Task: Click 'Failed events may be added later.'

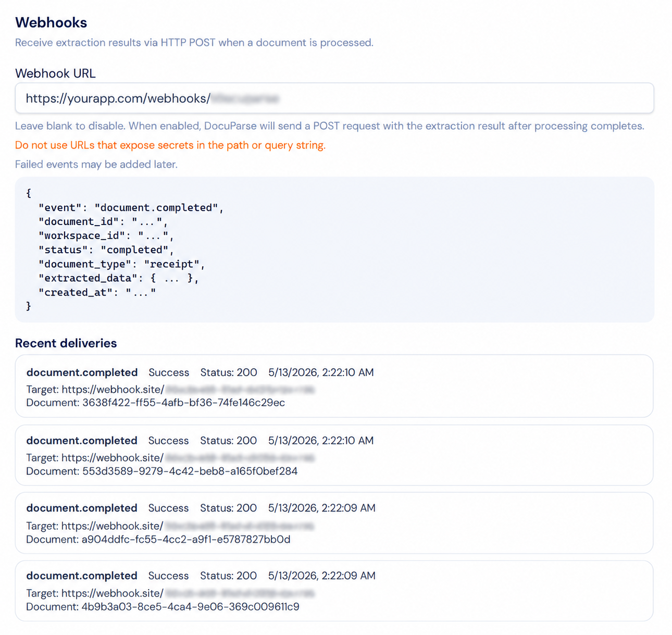Action: coord(96,165)
